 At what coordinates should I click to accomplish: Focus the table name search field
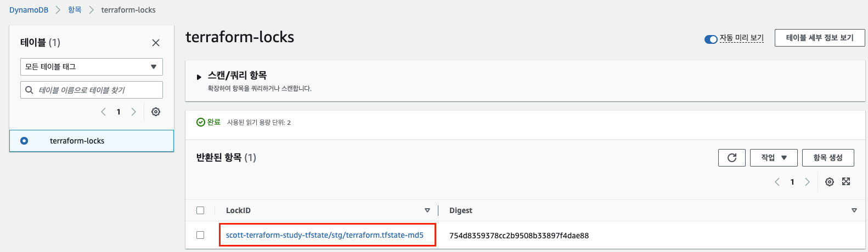point(92,90)
